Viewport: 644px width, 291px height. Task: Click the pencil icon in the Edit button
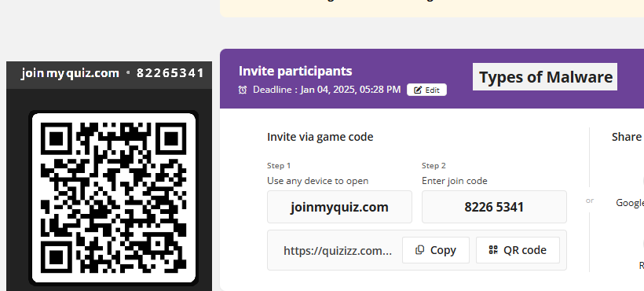pos(417,90)
